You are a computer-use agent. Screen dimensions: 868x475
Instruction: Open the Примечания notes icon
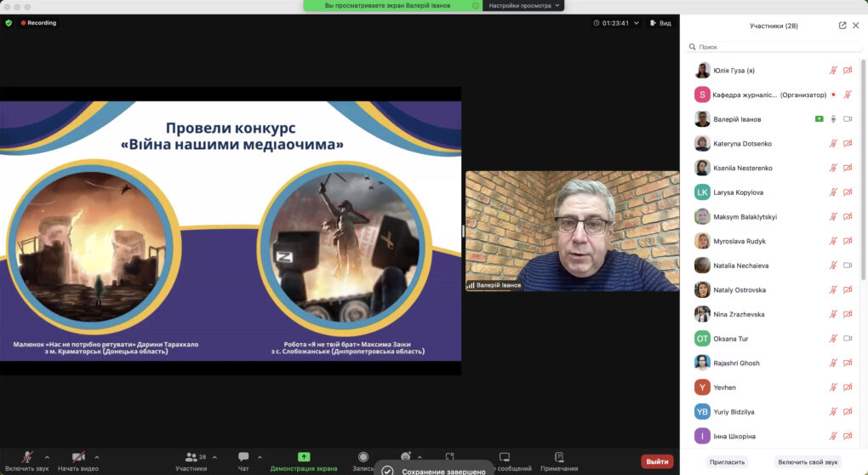click(x=559, y=457)
